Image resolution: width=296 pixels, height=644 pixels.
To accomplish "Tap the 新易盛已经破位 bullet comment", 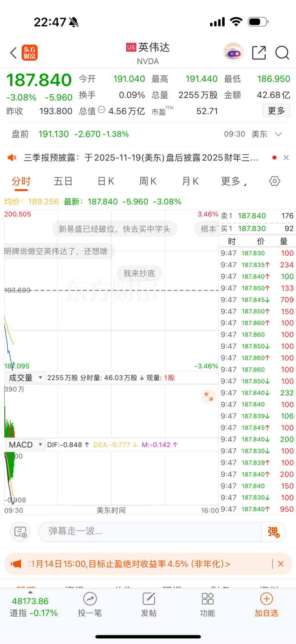I will (114, 229).
